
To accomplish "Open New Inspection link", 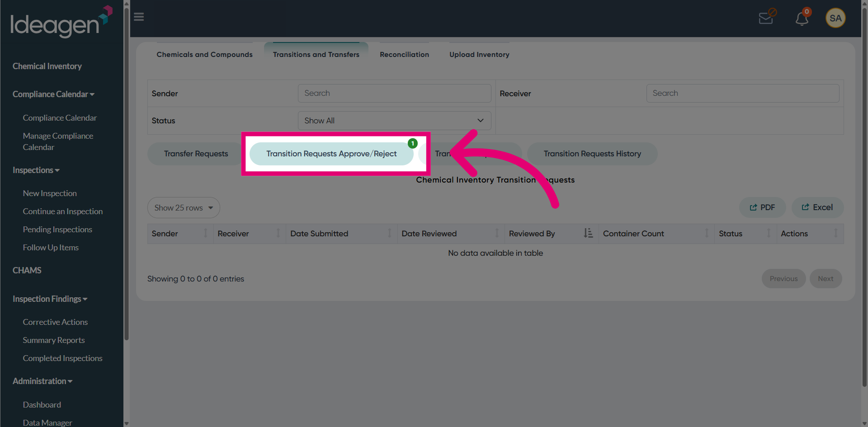I will pyautogui.click(x=50, y=193).
